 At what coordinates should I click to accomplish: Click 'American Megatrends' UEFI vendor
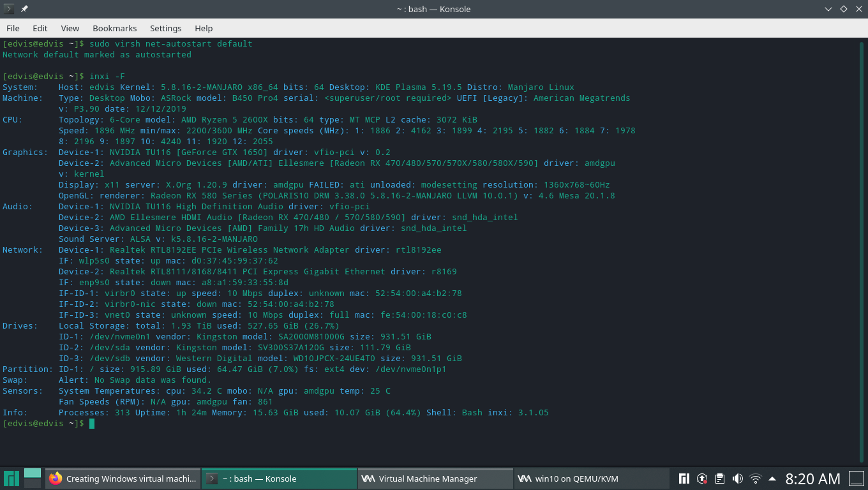point(582,98)
